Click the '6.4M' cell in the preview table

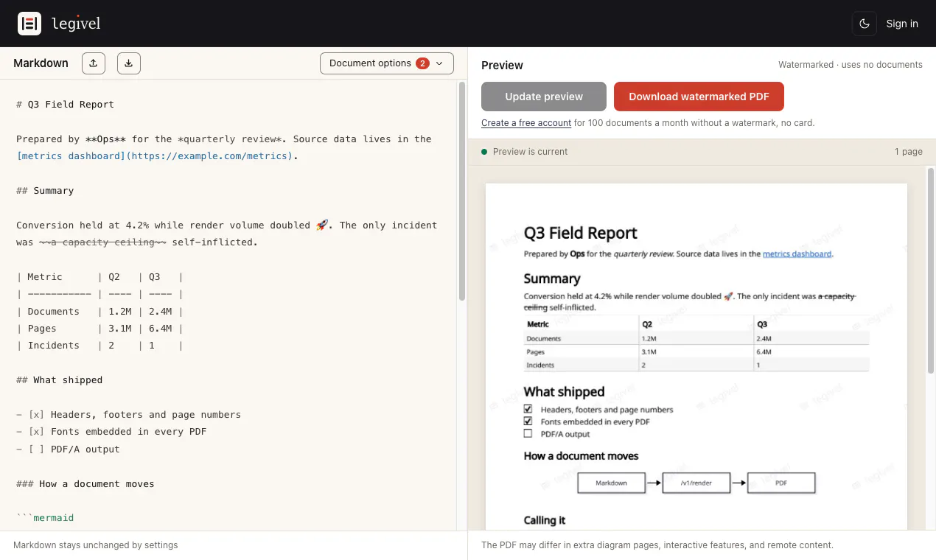(x=764, y=352)
